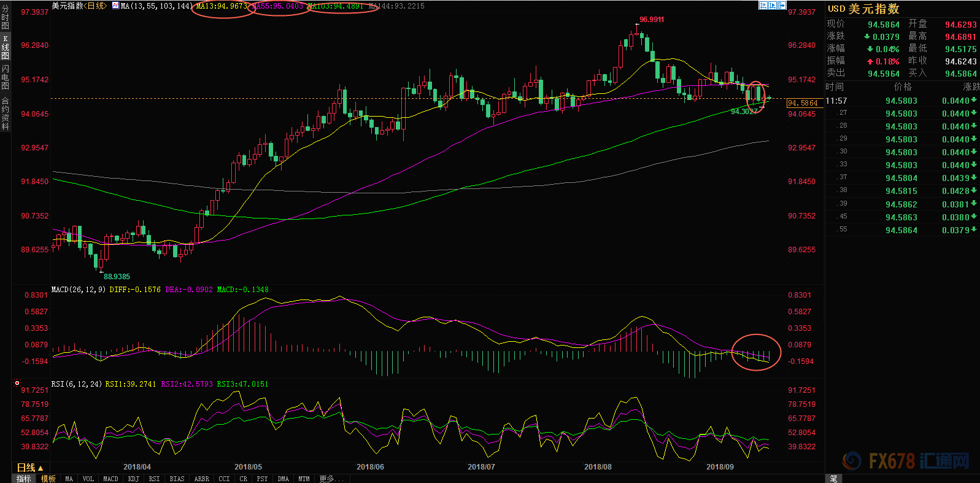Click the 昨收 value 94.6243
Screen dimensions: 980x483
pyautogui.click(x=961, y=61)
